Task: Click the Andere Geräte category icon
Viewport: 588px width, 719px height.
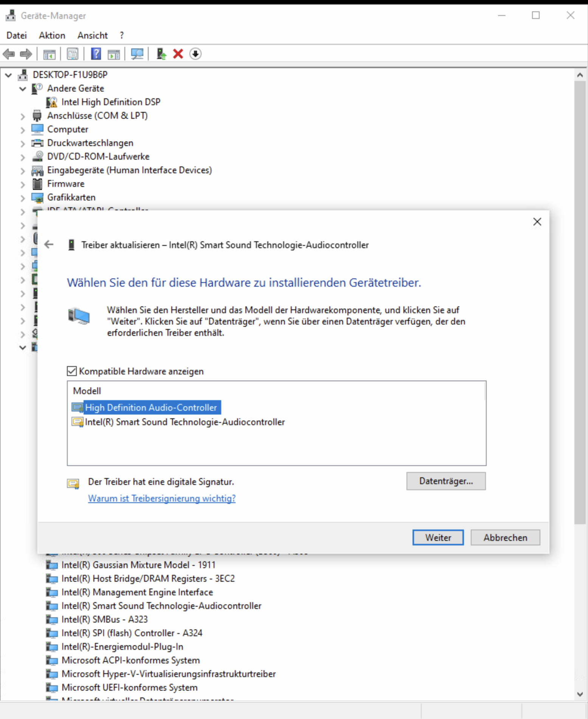Action: (37, 89)
